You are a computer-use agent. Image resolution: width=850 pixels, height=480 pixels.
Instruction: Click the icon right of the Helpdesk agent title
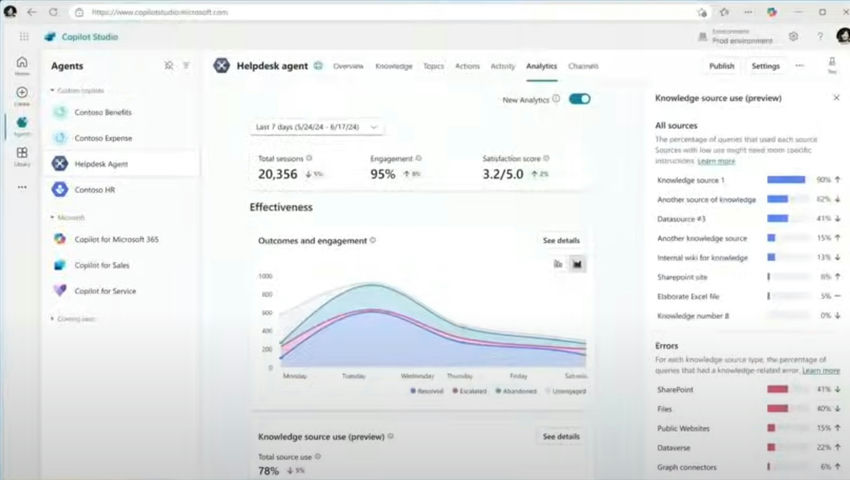pyautogui.click(x=318, y=66)
